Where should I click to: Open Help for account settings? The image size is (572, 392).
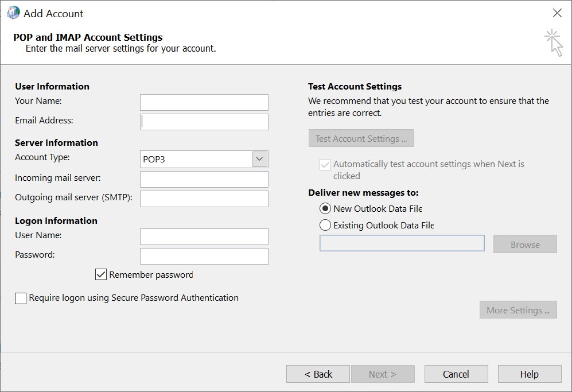pos(529,374)
